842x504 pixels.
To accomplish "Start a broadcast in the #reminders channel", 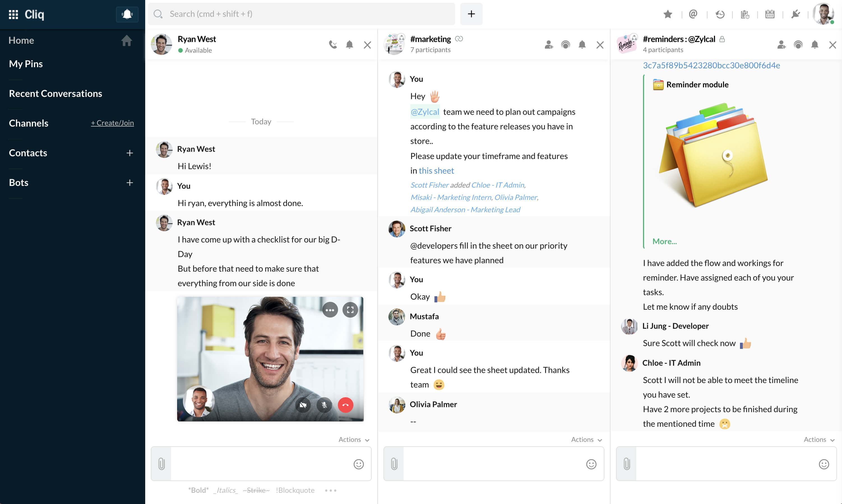I will point(798,45).
